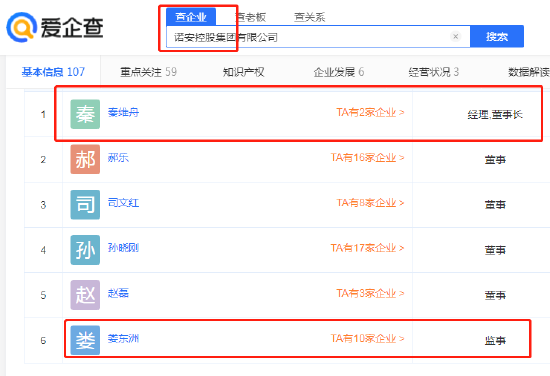Screen dimensions: 550x376
Task: Expand TA有16家企业 for 郝乐
Action: 367,157
